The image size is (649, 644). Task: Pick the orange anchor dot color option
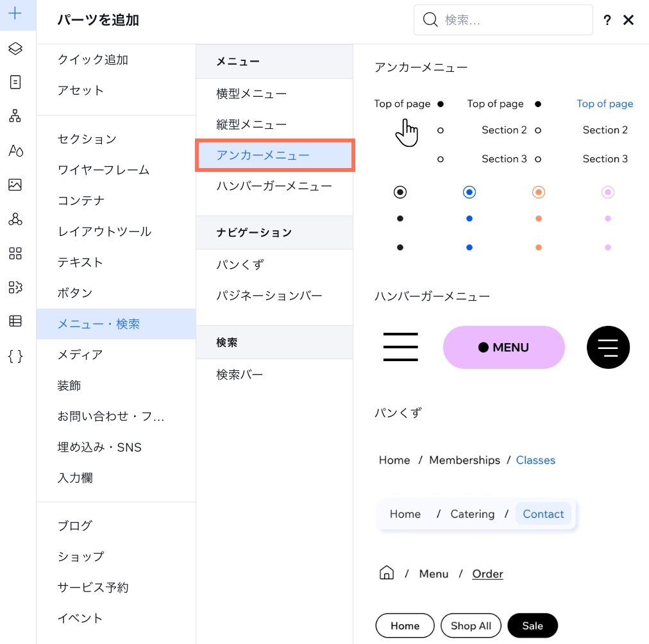pyautogui.click(x=539, y=192)
